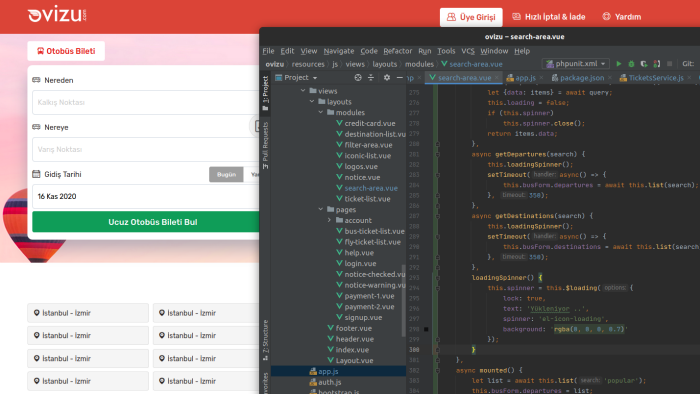Open the Z: Structure tool window stripe
700x394 pixels.
tap(265, 340)
